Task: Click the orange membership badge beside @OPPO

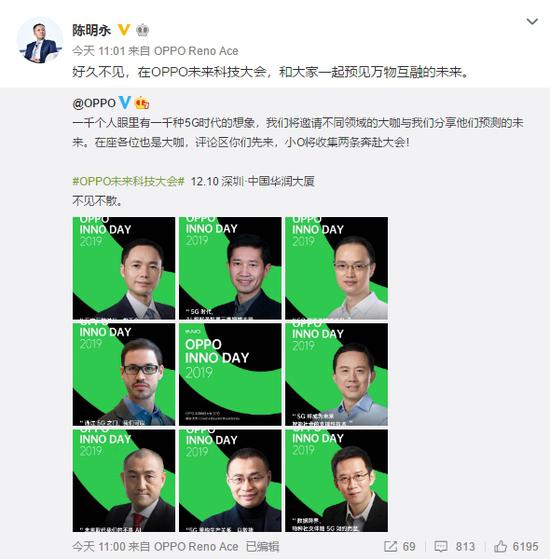Action: pyautogui.click(x=142, y=103)
